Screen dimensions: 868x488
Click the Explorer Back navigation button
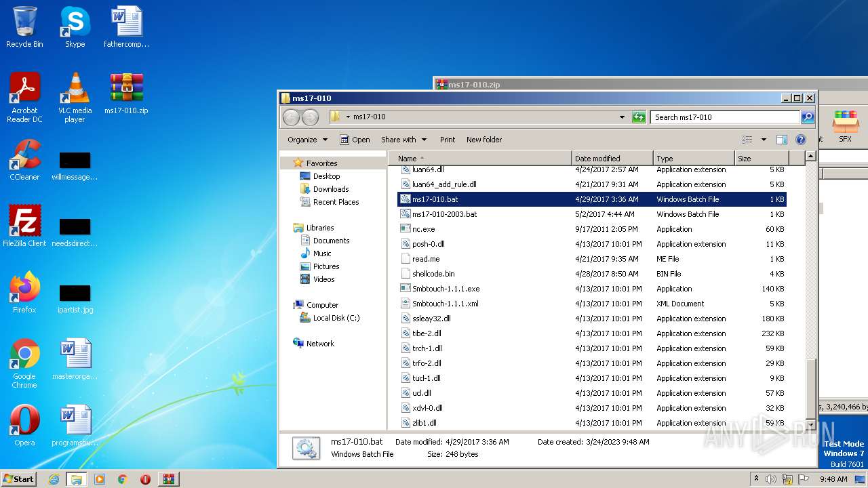tap(291, 117)
